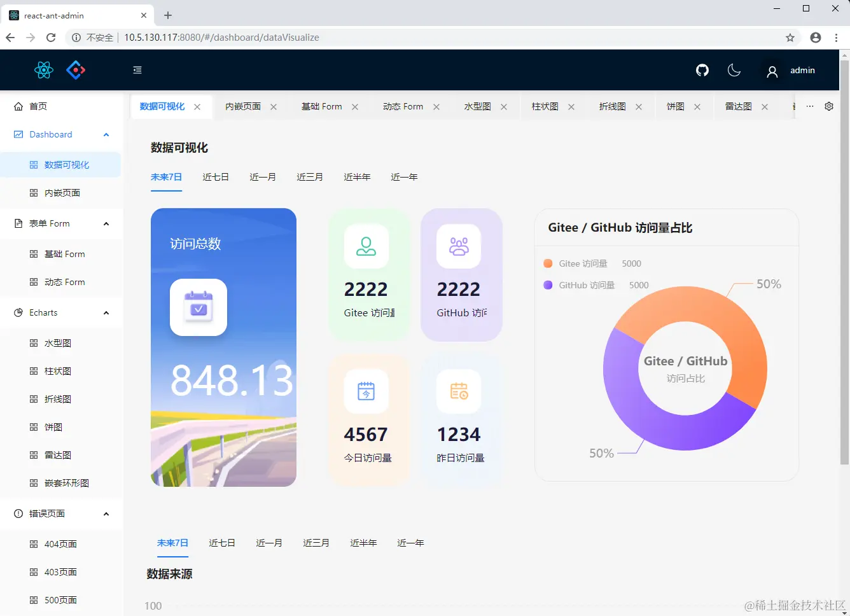Close the 基础 Form tab
Viewport: 850px width, 616px height.
click(355, 107)
